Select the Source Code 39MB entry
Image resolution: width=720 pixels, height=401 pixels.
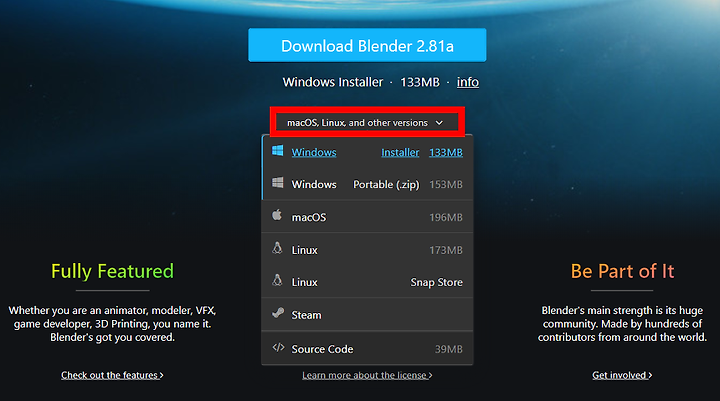click(367, 349)
